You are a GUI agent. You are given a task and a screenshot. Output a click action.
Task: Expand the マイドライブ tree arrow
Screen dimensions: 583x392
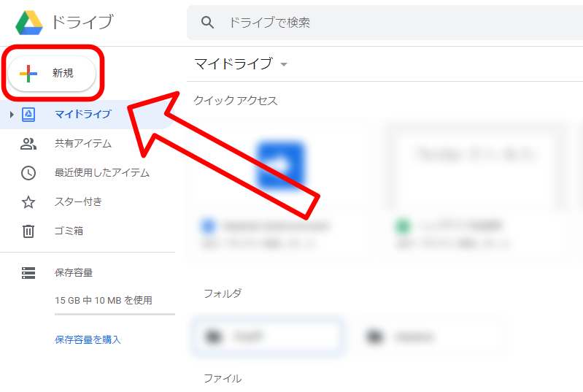[x=12, y=114]
